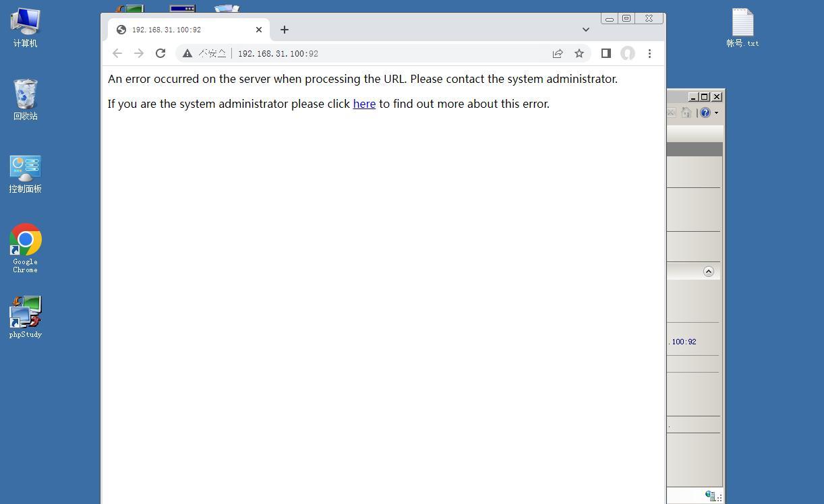Maximize the background window

click(705, 96)
